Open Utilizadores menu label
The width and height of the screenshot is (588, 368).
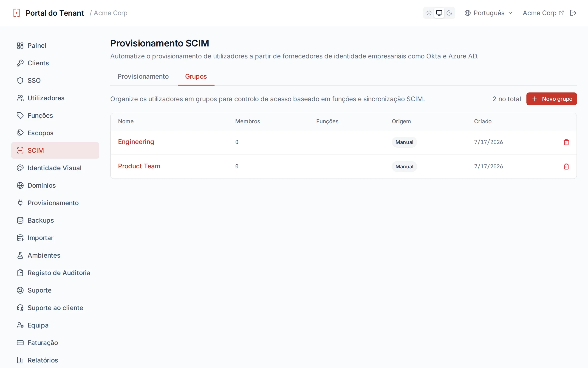(x=46, y=98)
